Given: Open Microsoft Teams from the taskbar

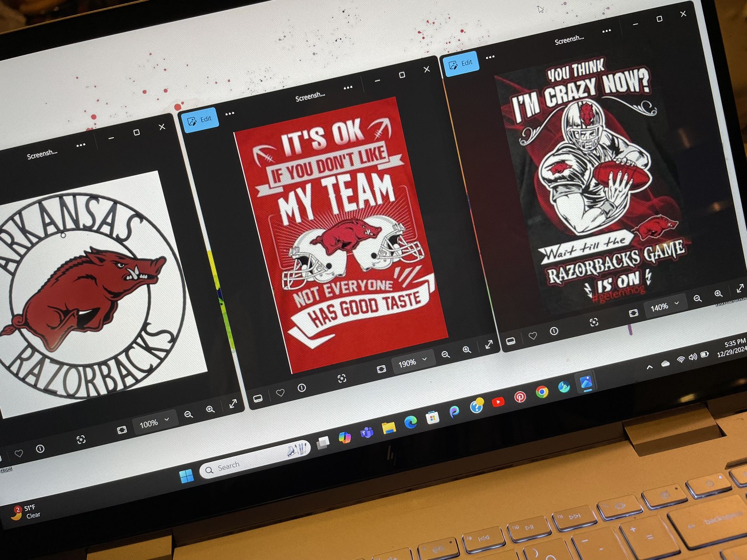Looking at the screenshot, I should click(x=367, y=432).
